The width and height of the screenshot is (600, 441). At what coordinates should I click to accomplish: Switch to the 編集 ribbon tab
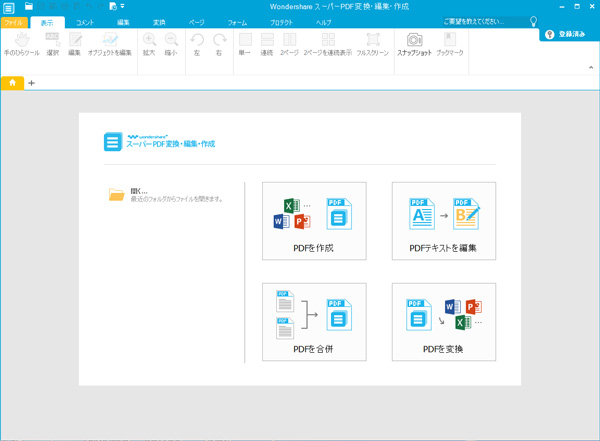[123, 23]
